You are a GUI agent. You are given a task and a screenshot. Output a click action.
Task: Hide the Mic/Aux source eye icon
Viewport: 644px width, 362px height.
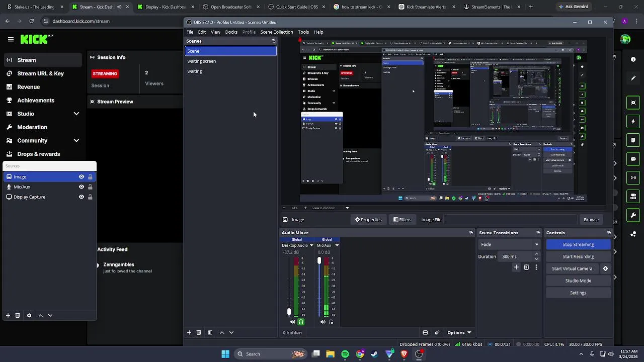point(82,187)
